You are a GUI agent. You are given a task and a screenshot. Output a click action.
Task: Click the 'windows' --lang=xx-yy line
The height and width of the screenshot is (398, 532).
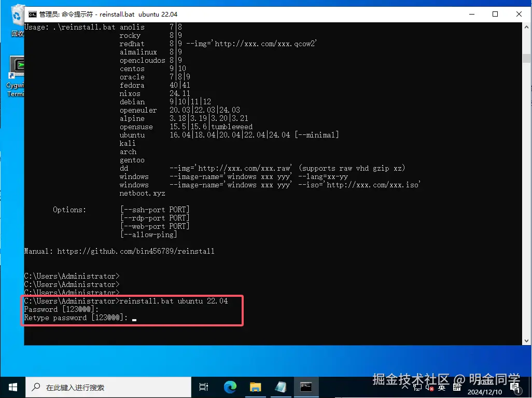point(234,176)
